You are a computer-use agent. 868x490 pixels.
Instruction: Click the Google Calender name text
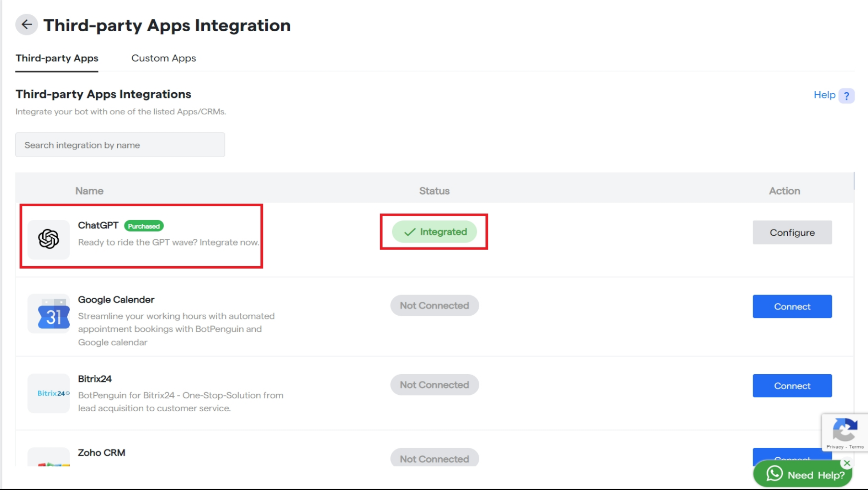116,300
